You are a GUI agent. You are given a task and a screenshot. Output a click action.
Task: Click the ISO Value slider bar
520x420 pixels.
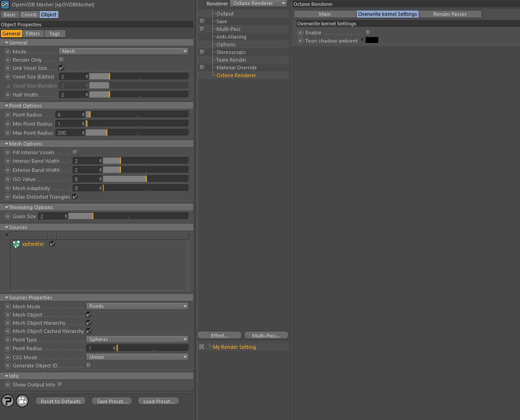(x=146, y=179)
